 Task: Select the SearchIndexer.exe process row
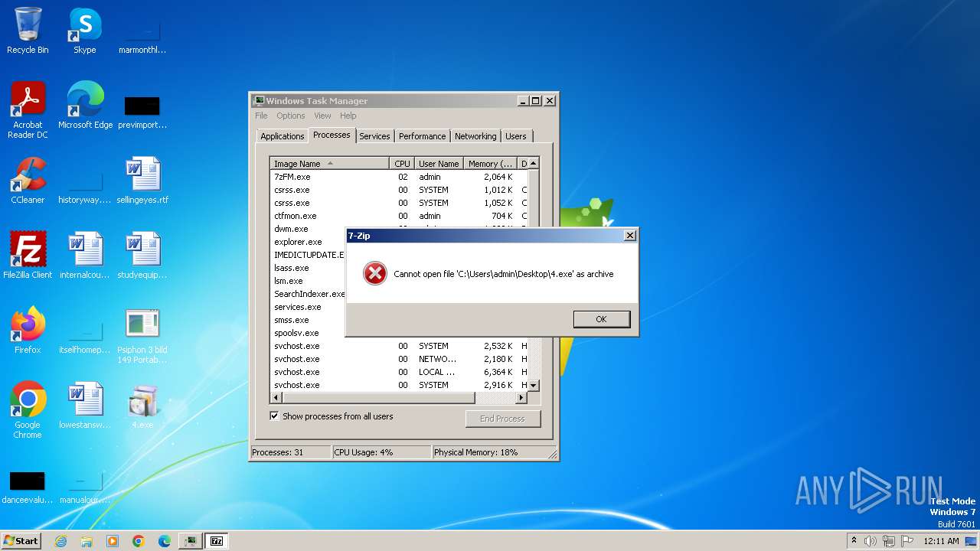[308, 294]
